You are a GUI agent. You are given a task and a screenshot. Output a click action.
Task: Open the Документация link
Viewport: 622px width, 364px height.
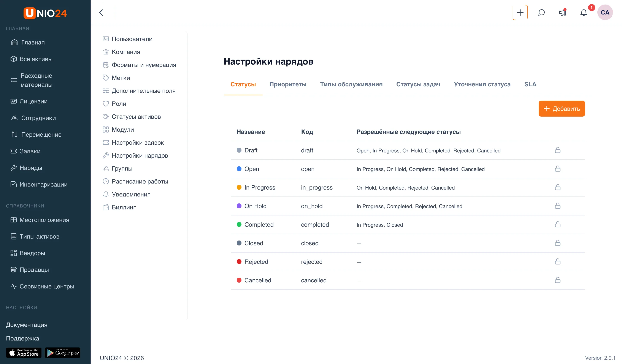pyautogui.click(x=27, y=325)
